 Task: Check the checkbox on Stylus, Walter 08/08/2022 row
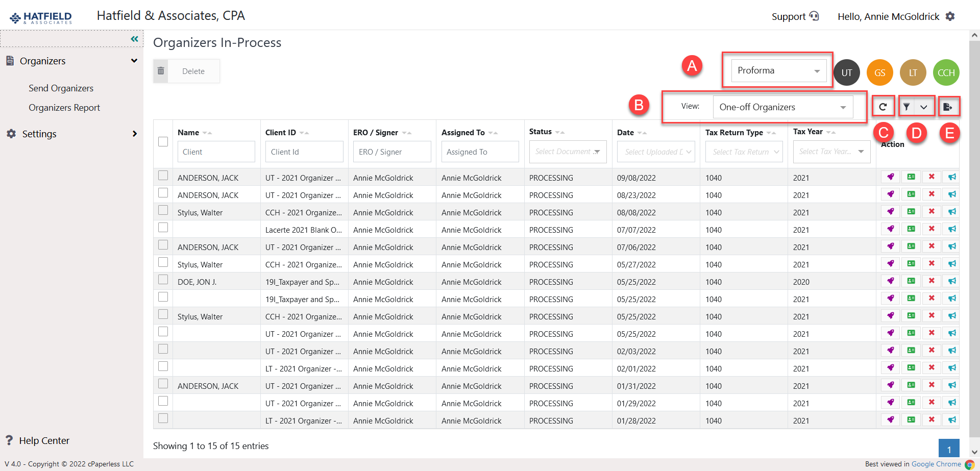click(163, 210)
